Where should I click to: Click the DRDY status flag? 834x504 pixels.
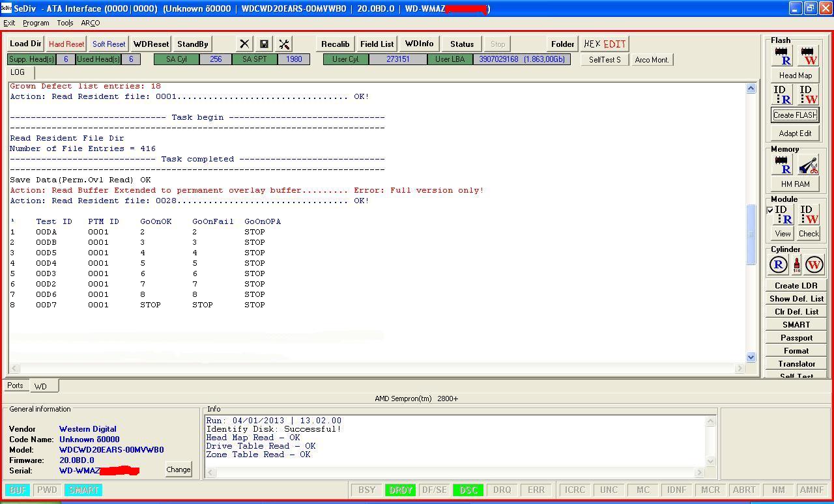click(x=401, y=490)
